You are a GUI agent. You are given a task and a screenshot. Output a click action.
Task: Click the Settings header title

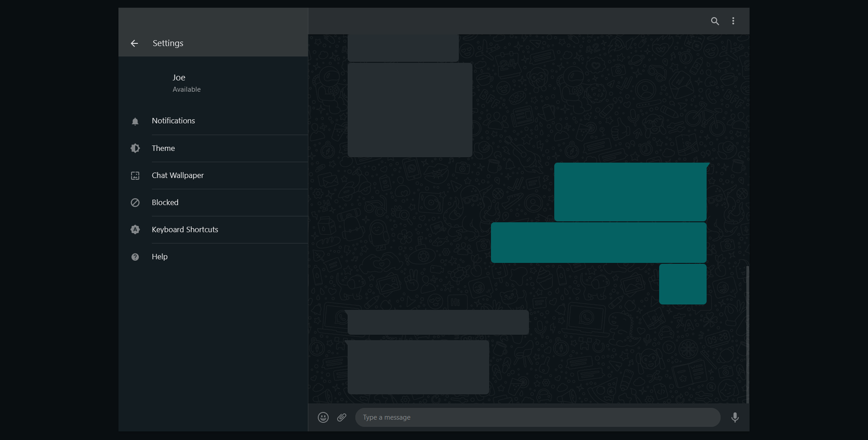pos(168,43)
